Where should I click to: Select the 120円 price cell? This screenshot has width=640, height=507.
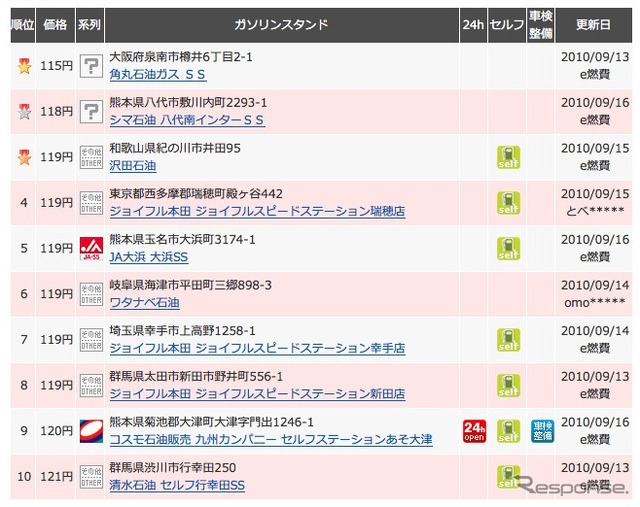tap(56, 431)
